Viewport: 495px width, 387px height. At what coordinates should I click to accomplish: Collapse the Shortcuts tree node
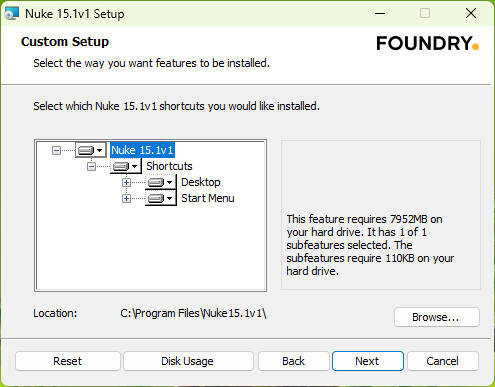pos(91,166)
